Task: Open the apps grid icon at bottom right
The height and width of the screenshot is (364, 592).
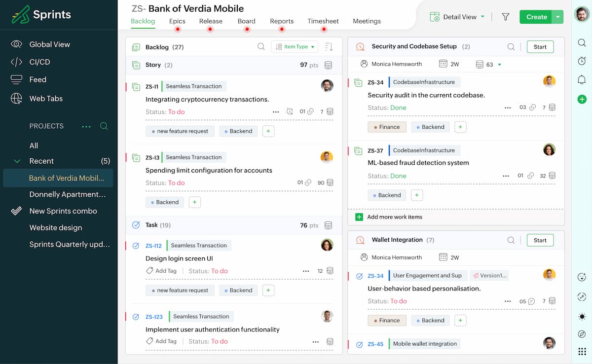Action: tap(582, 351)
